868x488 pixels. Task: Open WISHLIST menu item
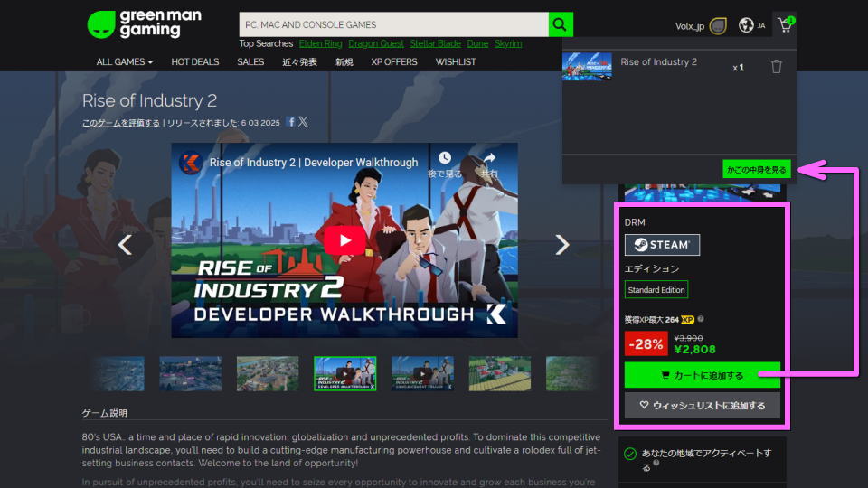[456, 62]
